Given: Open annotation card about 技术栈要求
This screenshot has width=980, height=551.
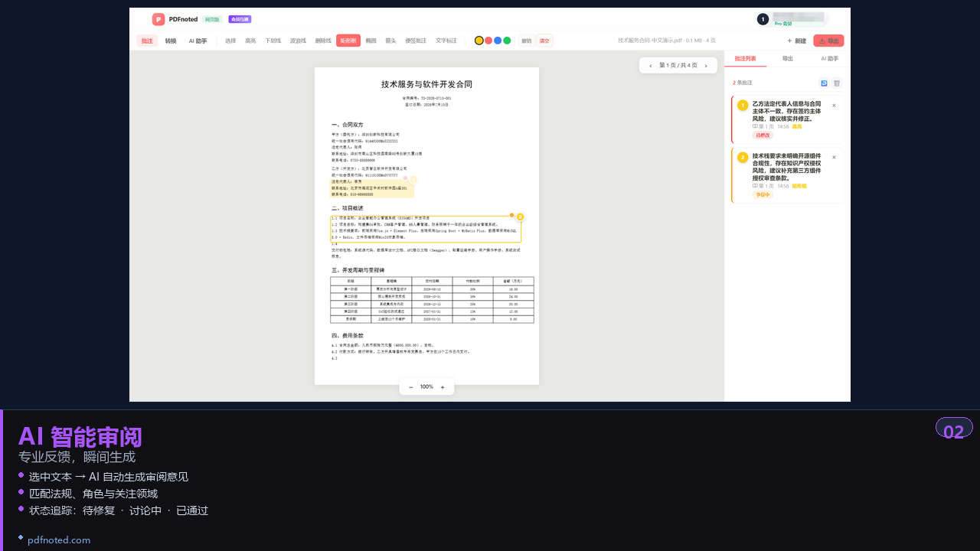Looking at the screenshot, I should pos(788,175).
